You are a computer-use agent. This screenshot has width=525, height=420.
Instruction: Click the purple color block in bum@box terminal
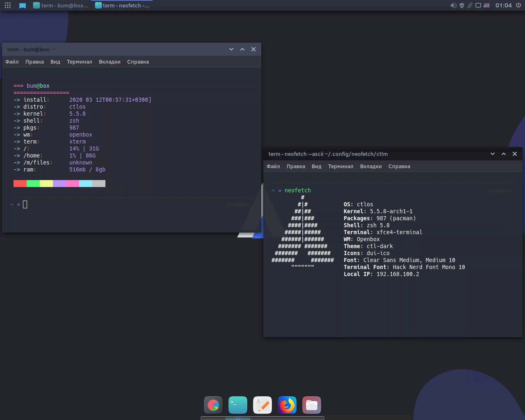click(59, 183)
